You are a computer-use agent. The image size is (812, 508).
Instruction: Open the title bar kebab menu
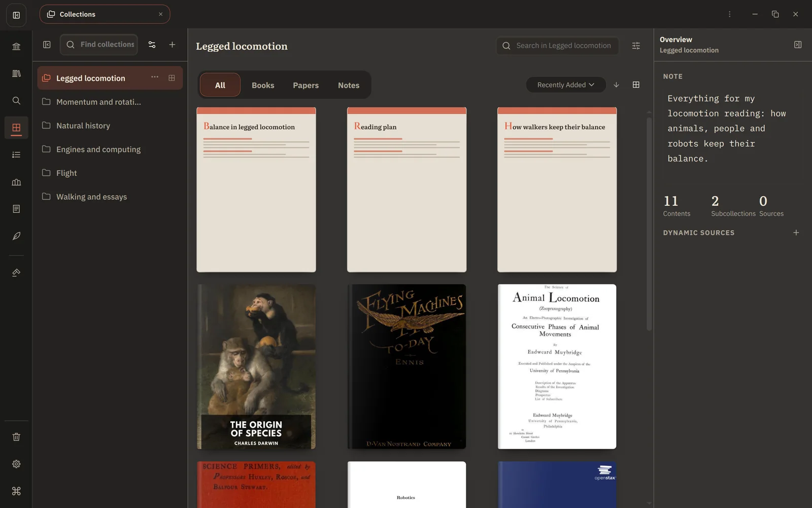(x=729, y=14)
